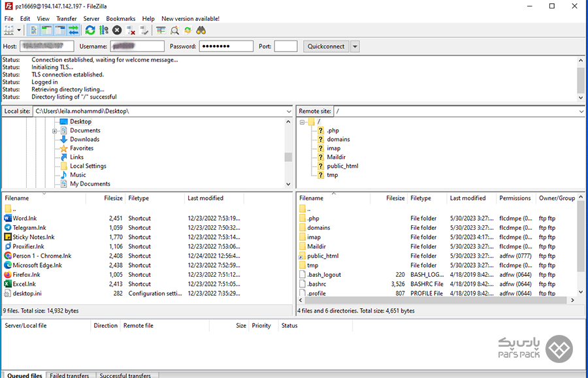Switch to Successful transfers tab
The image size is (588, 378).
click(125, 375)
